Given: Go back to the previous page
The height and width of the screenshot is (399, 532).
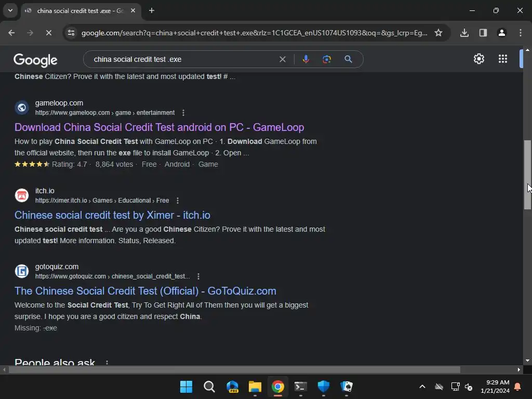Looking at the screenshot, I should pyautogui.click(x=11, y=33).
